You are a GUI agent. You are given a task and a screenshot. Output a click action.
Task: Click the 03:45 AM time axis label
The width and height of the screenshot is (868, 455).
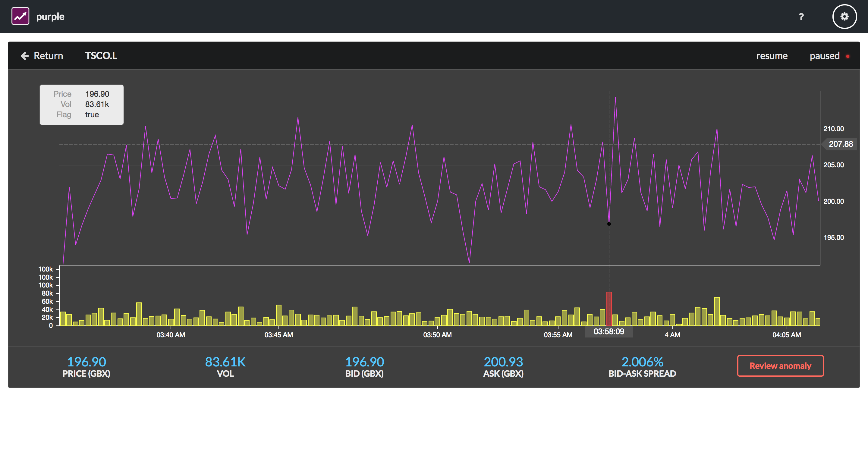279,335
